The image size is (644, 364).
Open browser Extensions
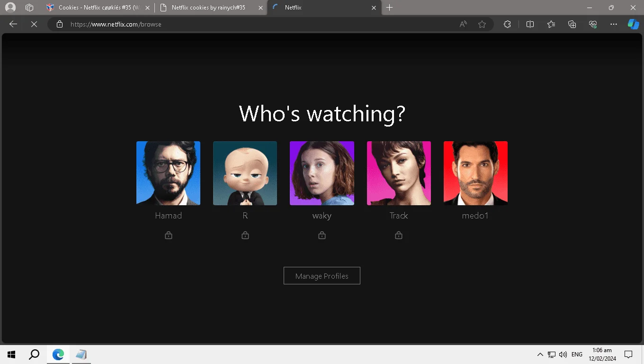[507, 24]
